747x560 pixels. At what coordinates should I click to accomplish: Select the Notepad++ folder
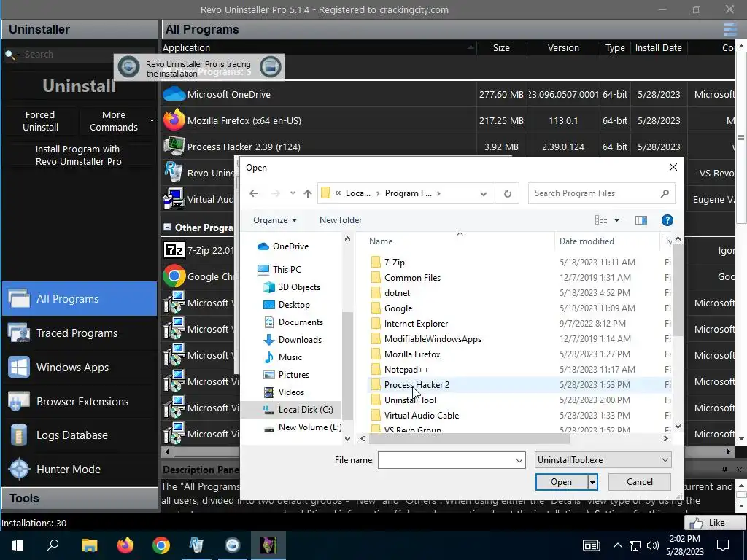coord(406,370)
